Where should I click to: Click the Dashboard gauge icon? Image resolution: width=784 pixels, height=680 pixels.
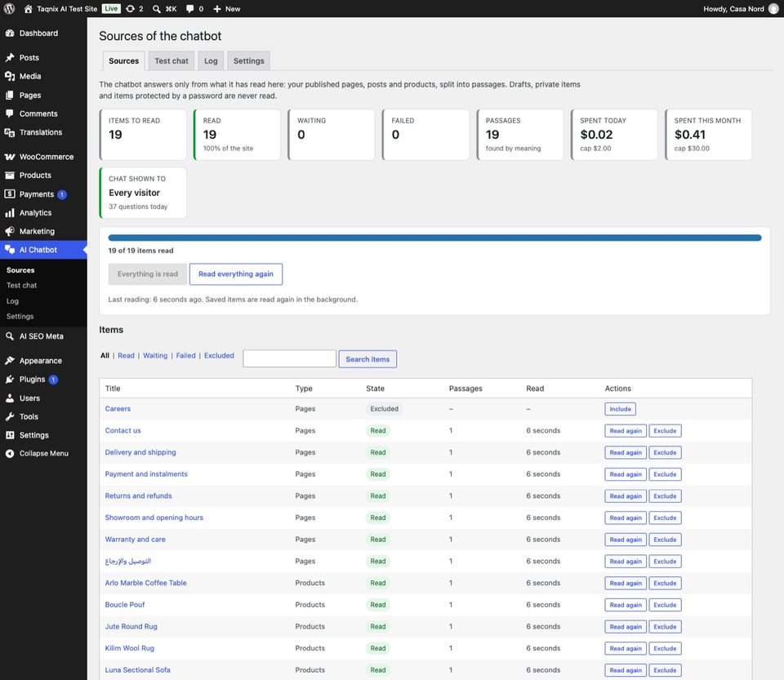(x=10, y=33)
